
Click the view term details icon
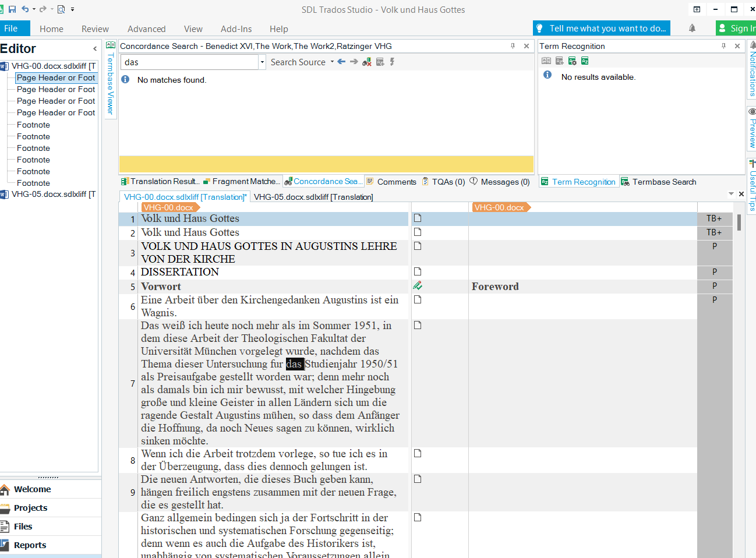click(546, 61)
